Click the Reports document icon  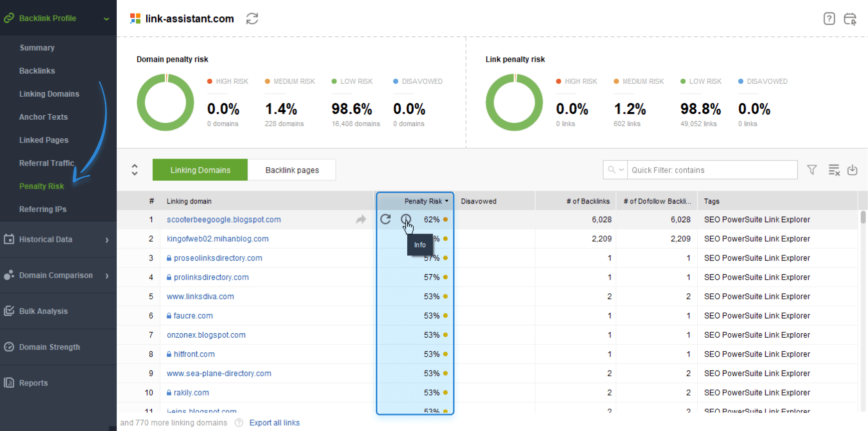(9, 383)
